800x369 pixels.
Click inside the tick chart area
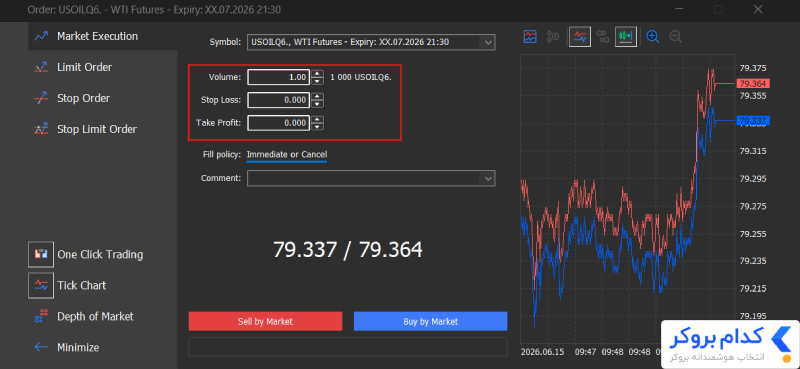tap(628, 199)
